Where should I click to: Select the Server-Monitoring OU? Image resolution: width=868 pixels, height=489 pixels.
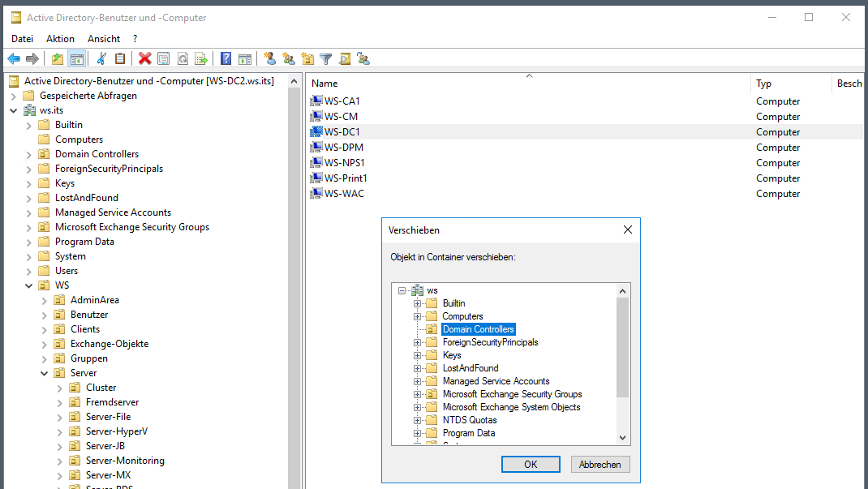coord(125,461)
